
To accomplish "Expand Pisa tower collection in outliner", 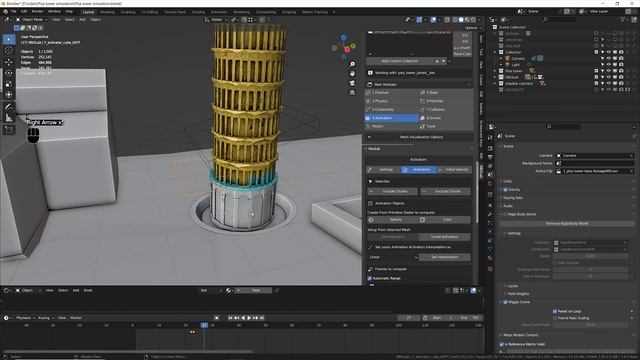I will pos(495,71).
